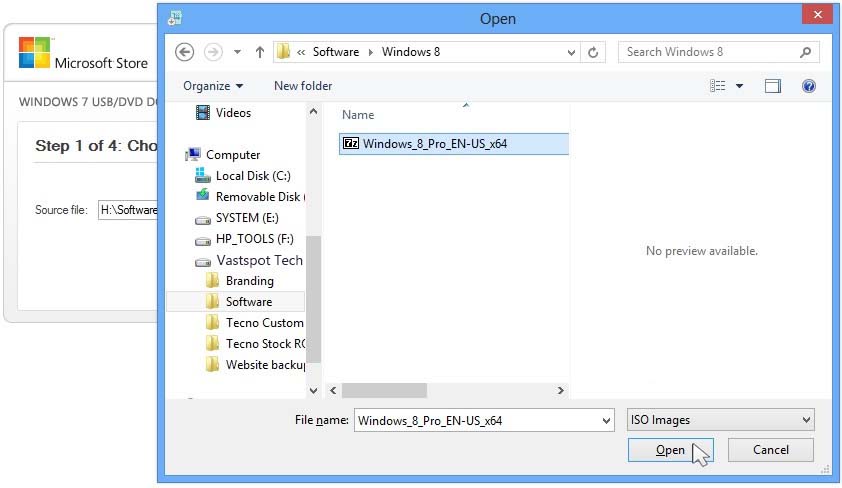Toggle the preview pane
This screenshot has width=842, height=488.
pos(773,86)
